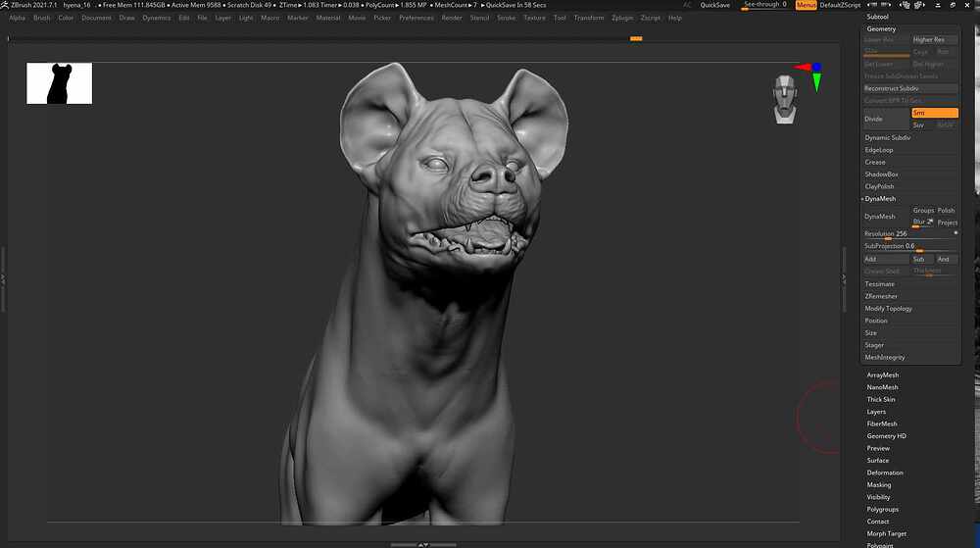Expand the FiberMesh sub-palette
Screen dimensions: 980x548
pyautogui.click(x=882, y=423)
